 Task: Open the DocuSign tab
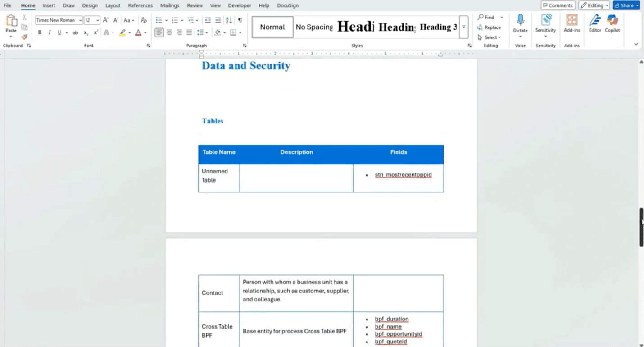288,5
